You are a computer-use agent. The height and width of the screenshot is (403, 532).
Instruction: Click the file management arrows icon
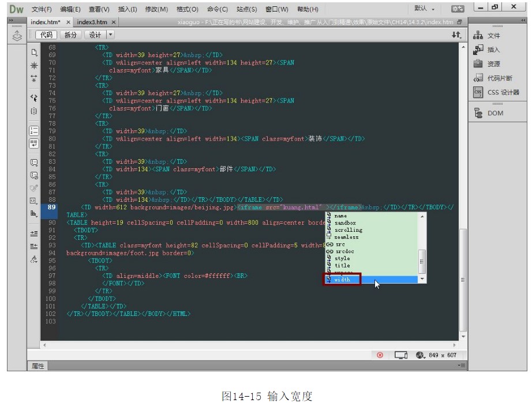456,35
